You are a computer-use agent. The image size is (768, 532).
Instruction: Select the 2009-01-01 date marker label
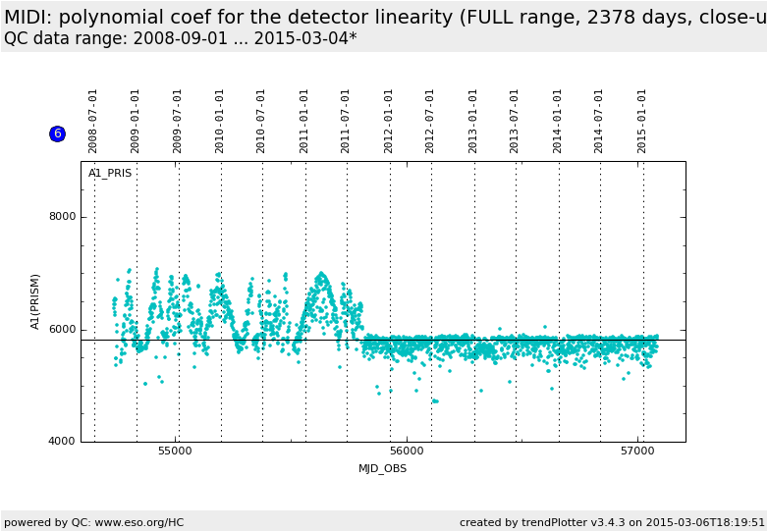click(136, 121)
